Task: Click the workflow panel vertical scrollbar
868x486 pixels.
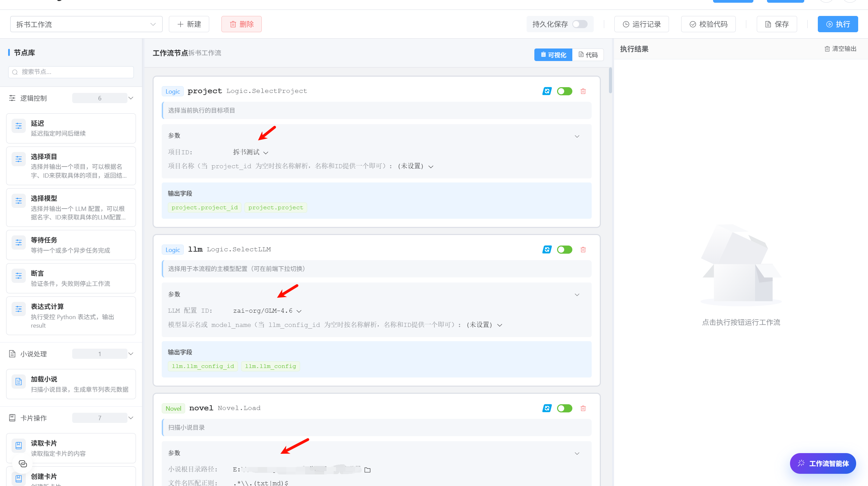Action: tap(610, 80)
